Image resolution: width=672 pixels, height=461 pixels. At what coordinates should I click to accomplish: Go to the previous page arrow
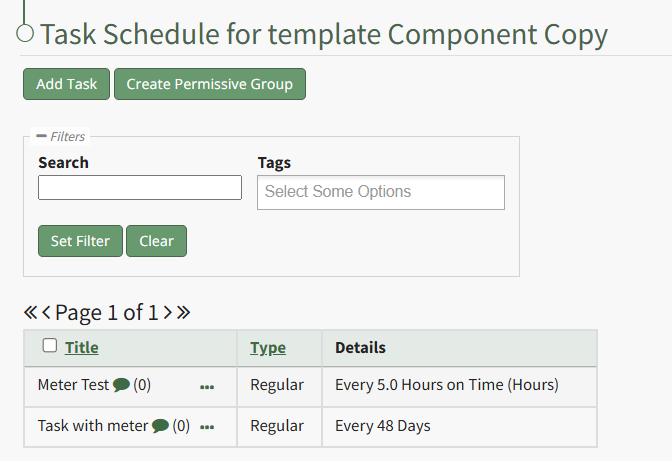coord(46,313)
